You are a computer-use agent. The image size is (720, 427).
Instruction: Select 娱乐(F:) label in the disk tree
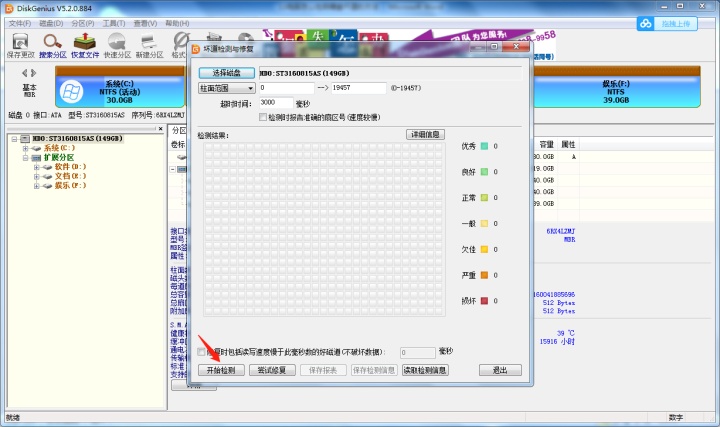pos(70,186)
